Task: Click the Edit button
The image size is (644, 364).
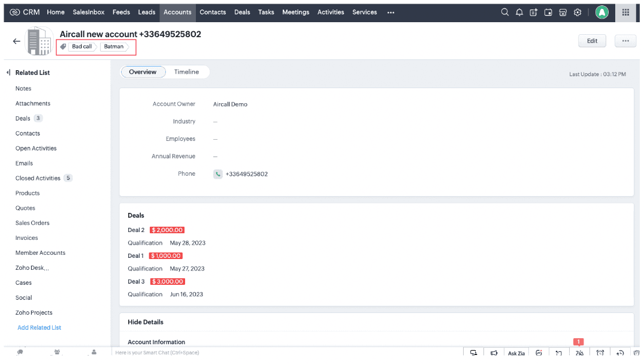Action: pos(592,41)
